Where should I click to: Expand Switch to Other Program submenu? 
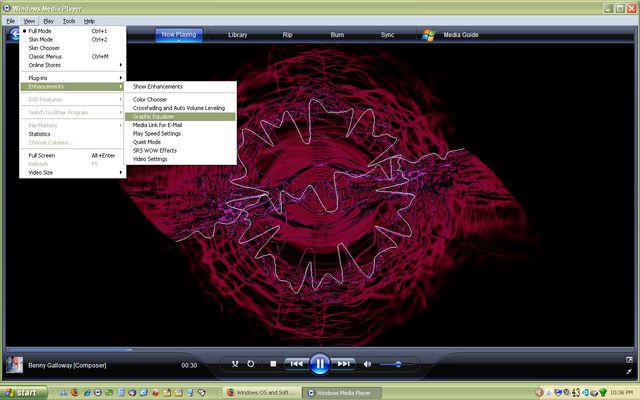click(73, 113)
